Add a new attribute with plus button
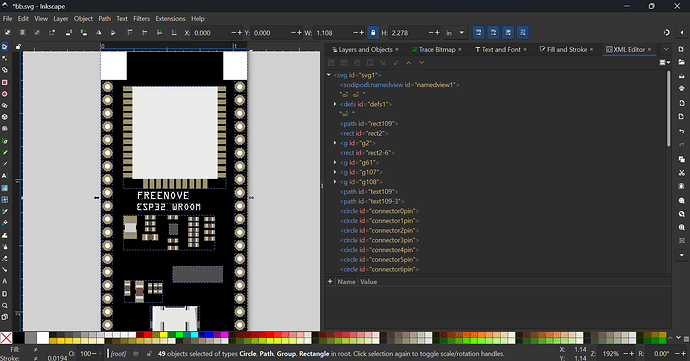 point(330,281)
